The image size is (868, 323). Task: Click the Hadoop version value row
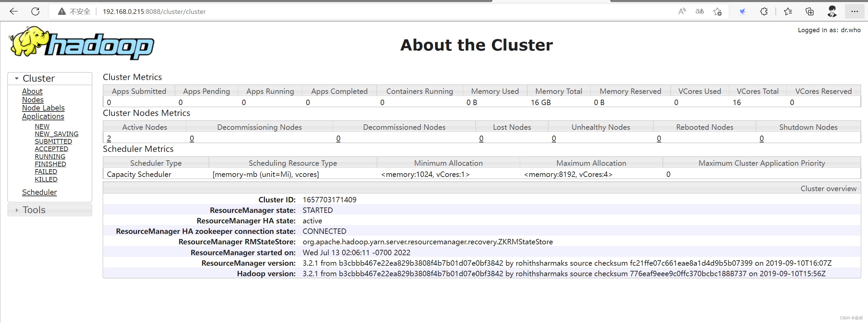point(564,274)
